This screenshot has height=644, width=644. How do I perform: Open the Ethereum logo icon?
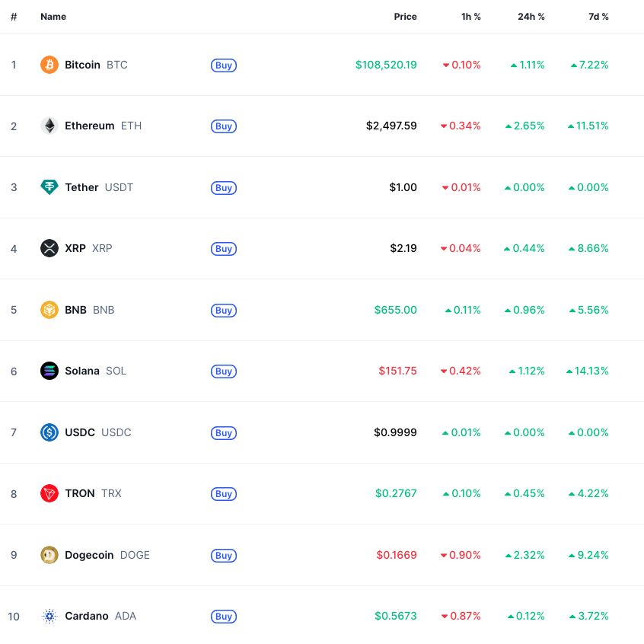coord(49,126)
